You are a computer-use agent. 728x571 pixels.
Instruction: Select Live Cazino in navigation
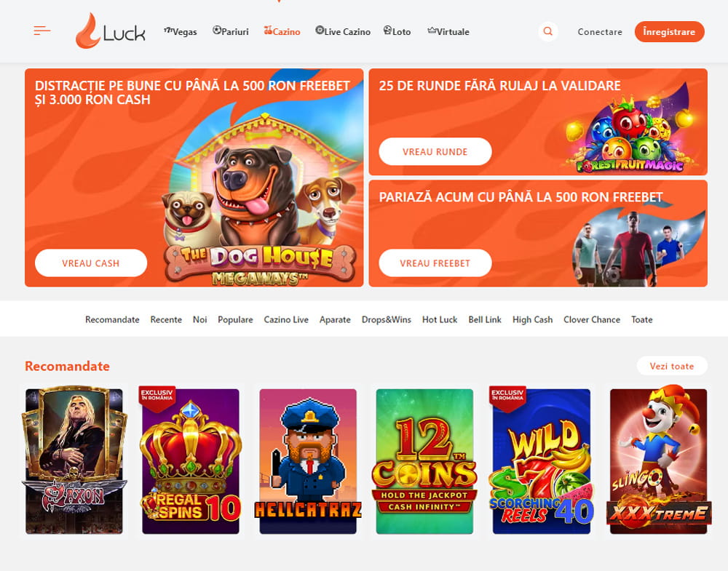[x=343, y=31]
